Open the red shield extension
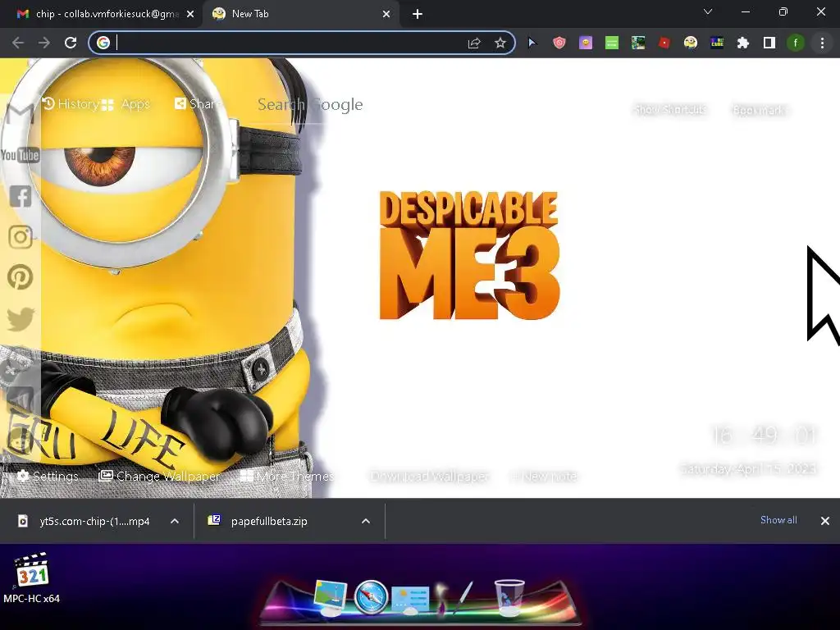840x630 pixels. click(x=559, y=43)
